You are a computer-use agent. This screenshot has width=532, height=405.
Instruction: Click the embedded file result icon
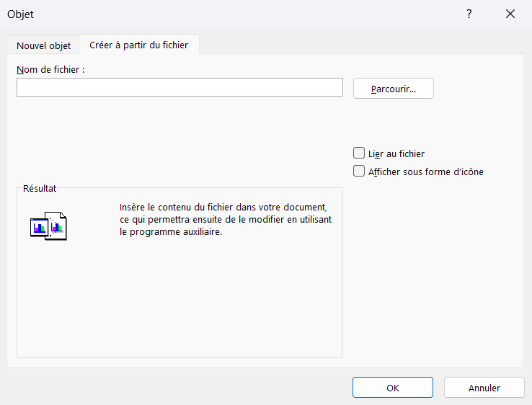click(x=48, y=226)
